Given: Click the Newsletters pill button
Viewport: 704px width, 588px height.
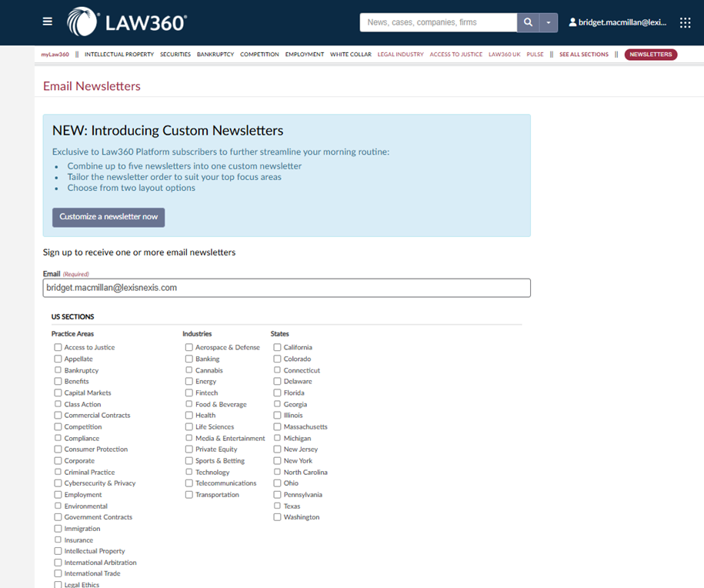Looking at the screenshot, I should coord(650,55).
